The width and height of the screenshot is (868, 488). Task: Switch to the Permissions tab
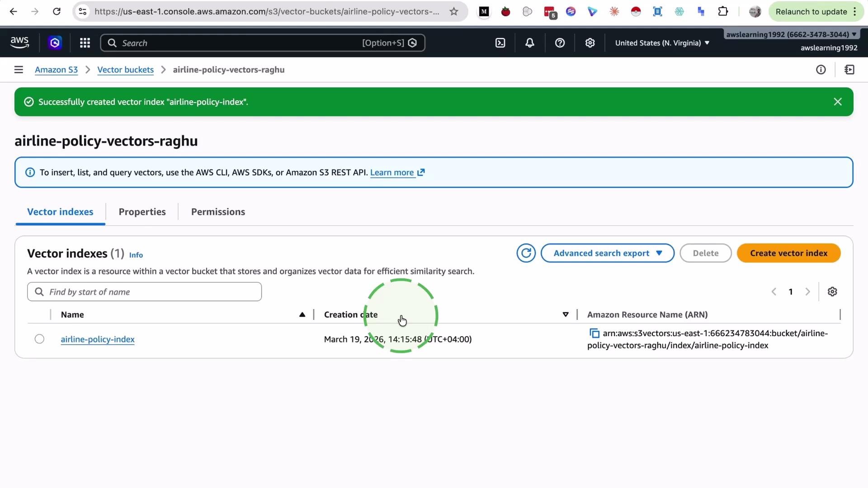(218, 212)
